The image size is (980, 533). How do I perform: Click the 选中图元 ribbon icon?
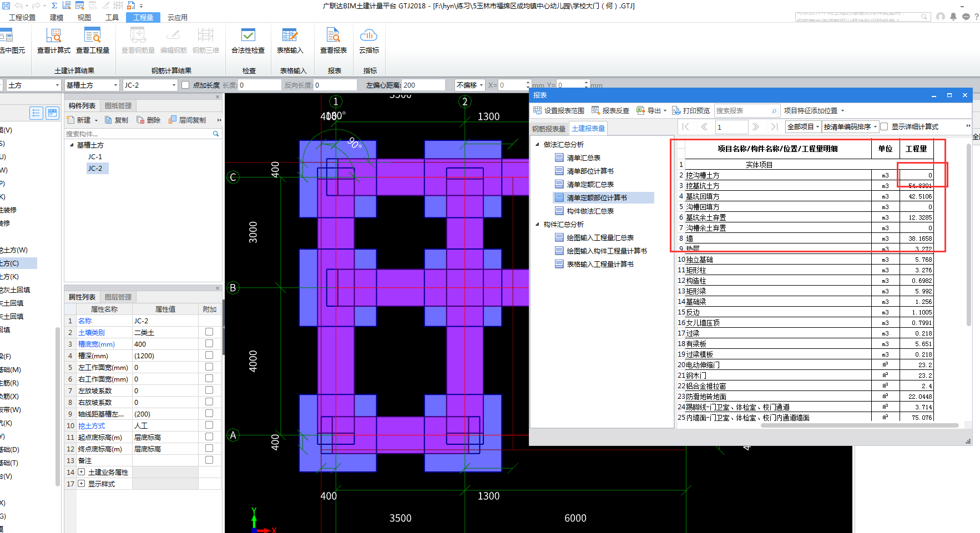(7, 35)
